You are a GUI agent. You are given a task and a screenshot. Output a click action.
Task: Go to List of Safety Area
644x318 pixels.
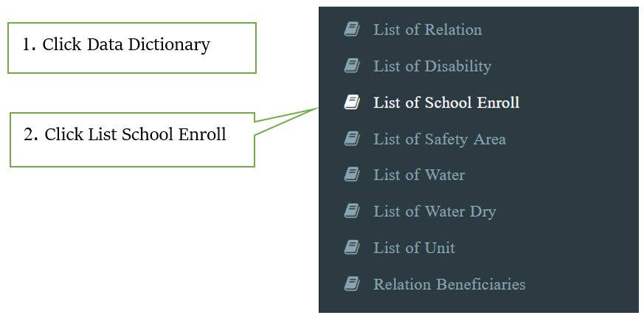tap(440, 139)
